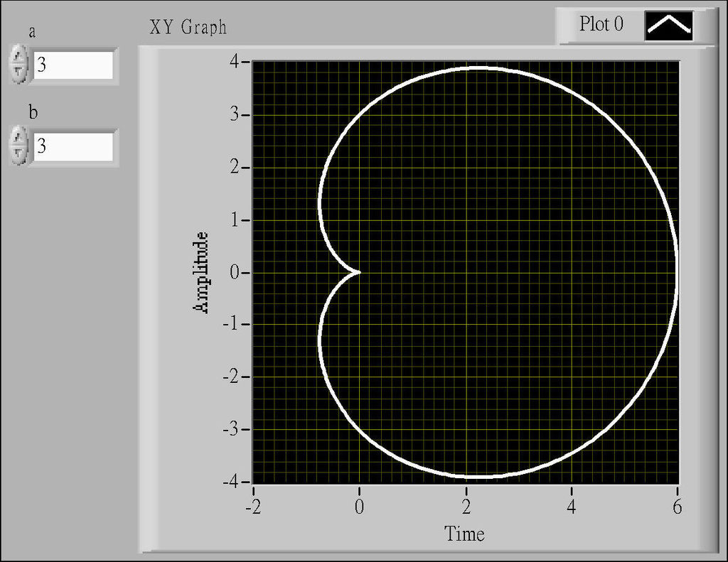This screenshot has height=562, width=728.
Task: Click the y-axis tick label 3
Action: tap(235, 114)
